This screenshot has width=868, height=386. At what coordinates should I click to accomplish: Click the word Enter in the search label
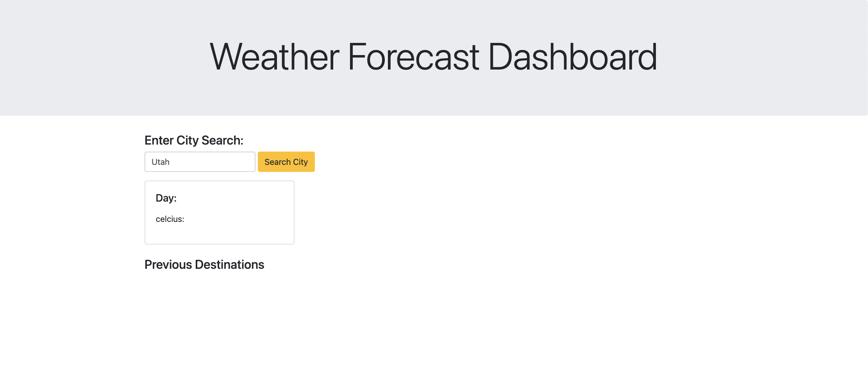[159, 140]
